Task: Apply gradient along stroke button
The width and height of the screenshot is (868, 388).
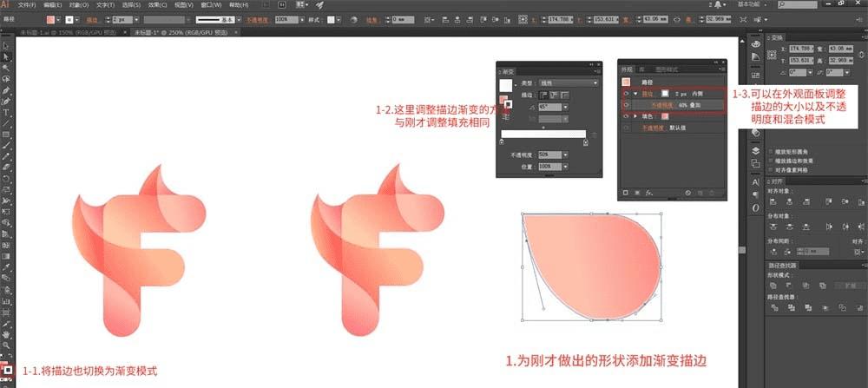Action: pos(554,95)
